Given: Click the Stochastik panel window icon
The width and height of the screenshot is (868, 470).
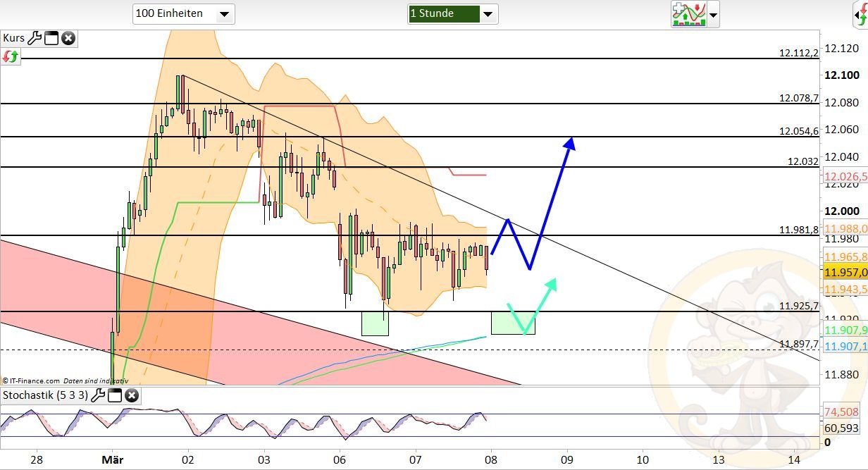Looking at the screenshot, I should (x=115, y=395).
